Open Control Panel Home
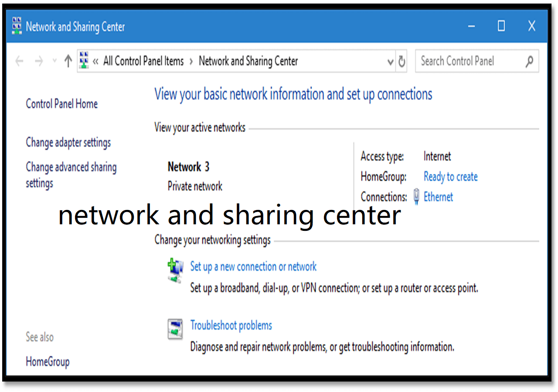The width and height of the screenshot is (558, 392). click(62, 104)
